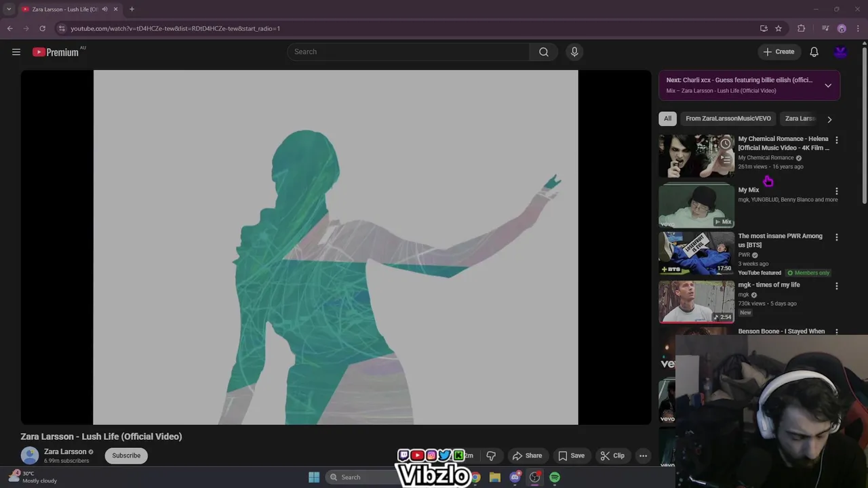868x488 pixels.
Task: Open the tab search dropdown arrow
Action: pos(9,9)
